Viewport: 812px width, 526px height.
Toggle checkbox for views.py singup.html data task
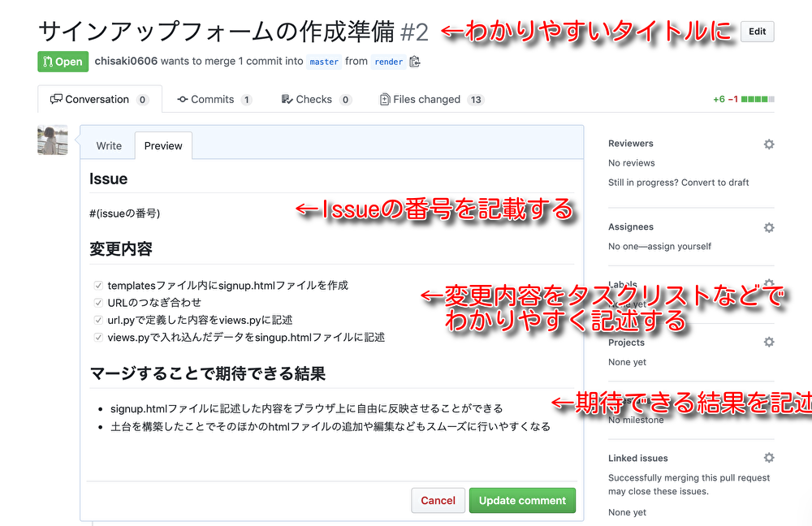98,338
